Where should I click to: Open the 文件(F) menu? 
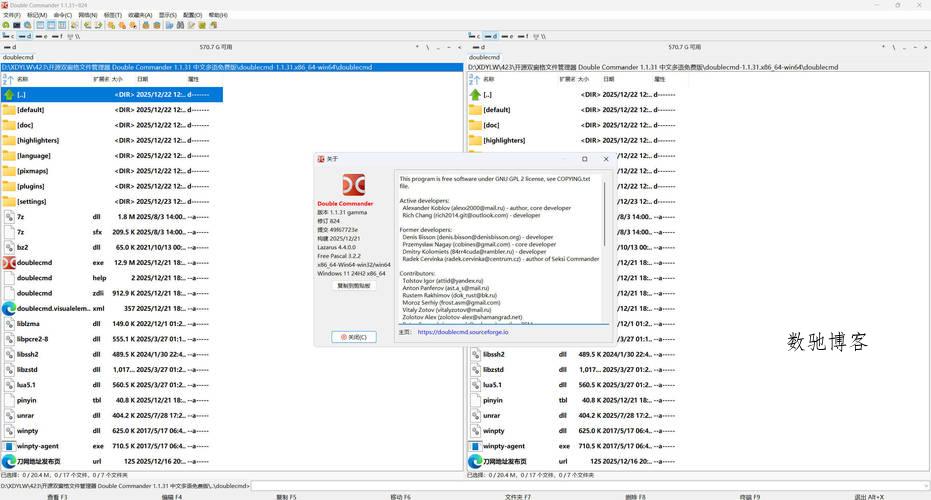click(x=12, y=15)
